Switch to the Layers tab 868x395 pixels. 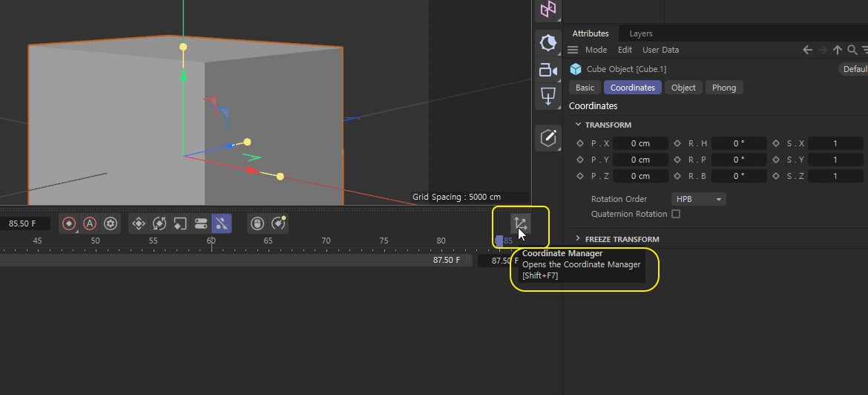click(x=641, y=34)
